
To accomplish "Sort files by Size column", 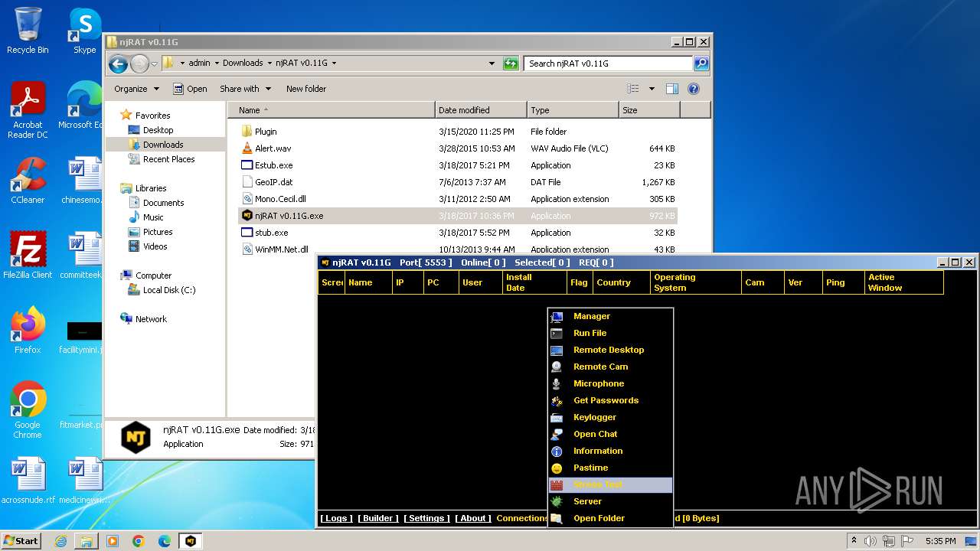I will (x=649, y=110).
